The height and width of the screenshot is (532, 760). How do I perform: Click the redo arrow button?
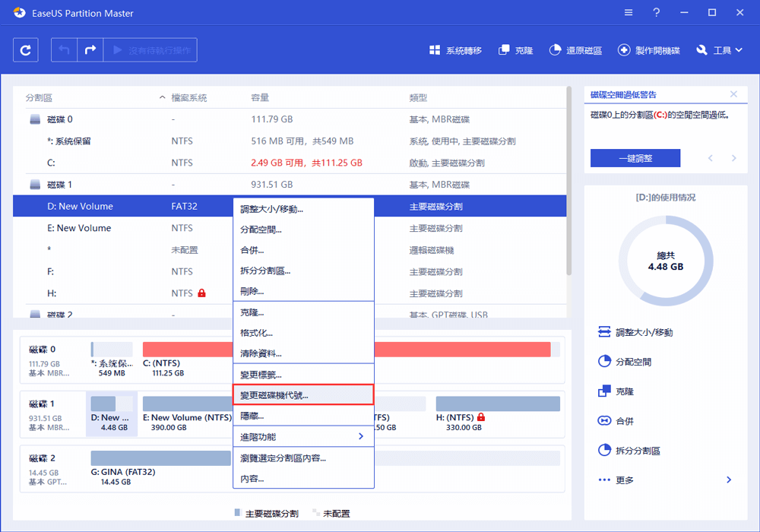(90, 50)
